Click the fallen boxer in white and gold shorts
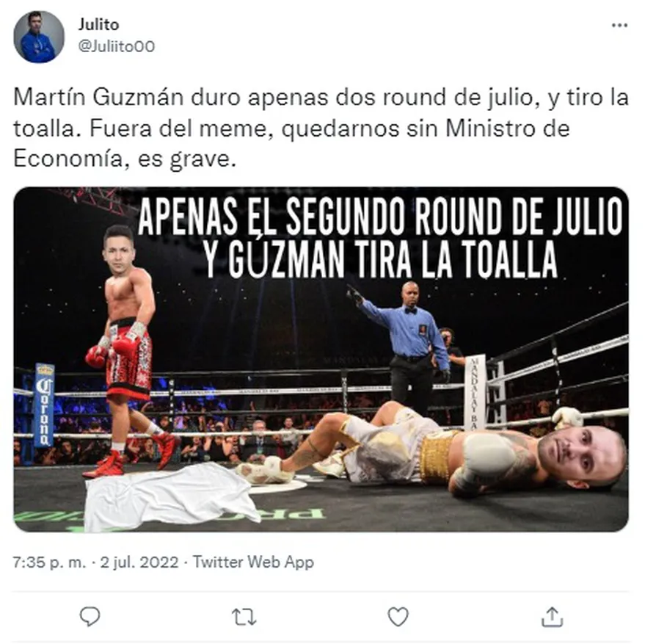The width and height of the screenshot is (645, 644). pyautogui.click(x=432, y=449)
